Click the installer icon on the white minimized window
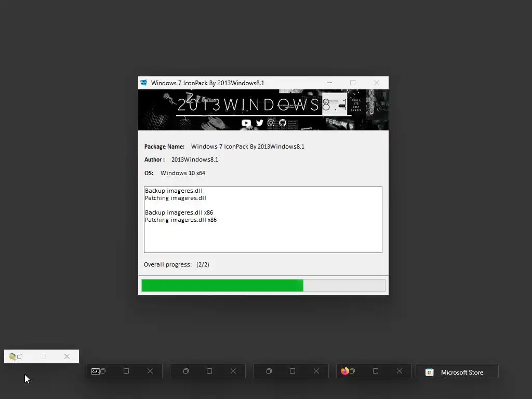Image resolution: width=532 pixels, height=399 pixels. 12,356
